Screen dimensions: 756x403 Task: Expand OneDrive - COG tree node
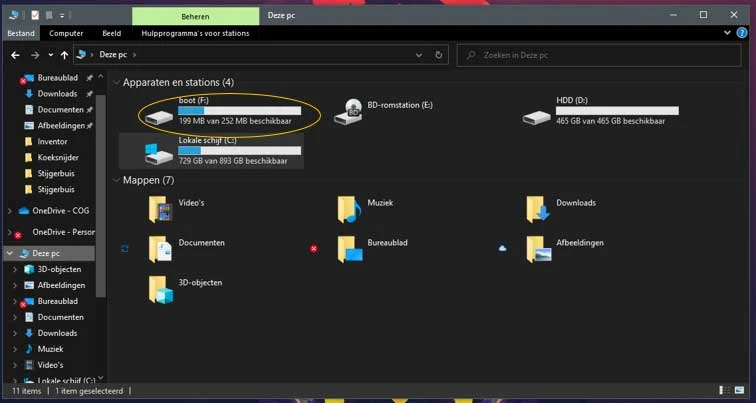tap(10, 211)
